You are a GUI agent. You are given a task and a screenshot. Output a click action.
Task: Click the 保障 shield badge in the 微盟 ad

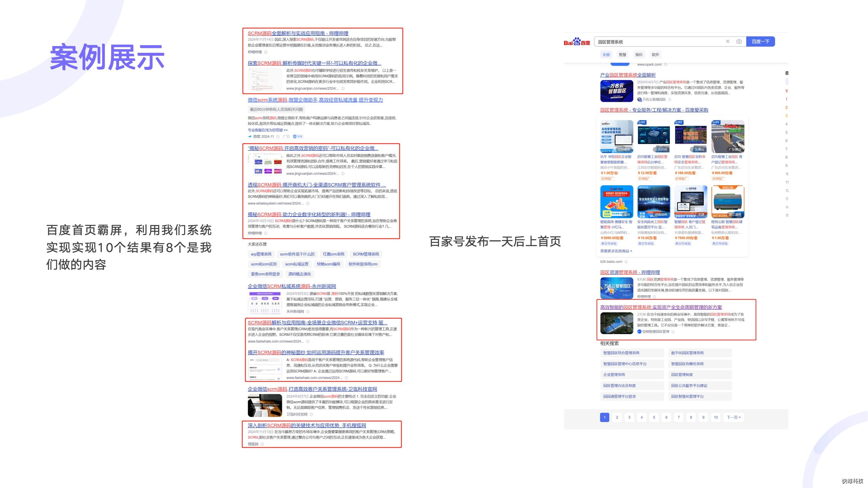[x=298, y=136]
